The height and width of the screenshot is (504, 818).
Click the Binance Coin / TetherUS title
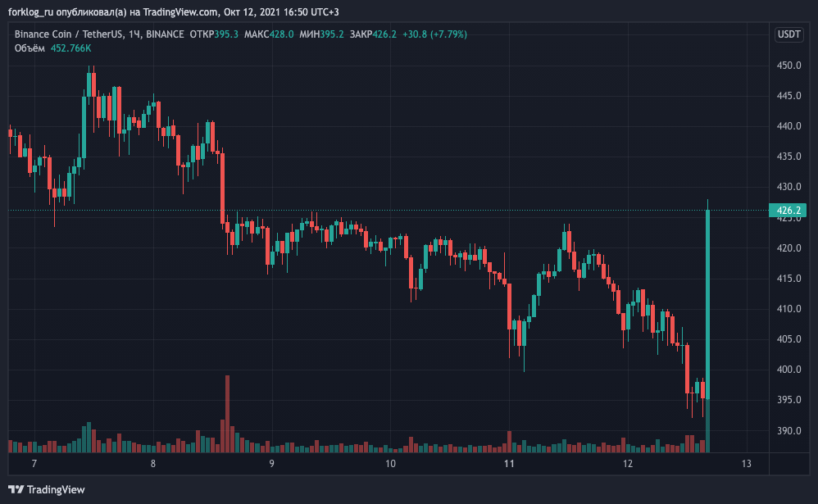click(x=69, y=34)
